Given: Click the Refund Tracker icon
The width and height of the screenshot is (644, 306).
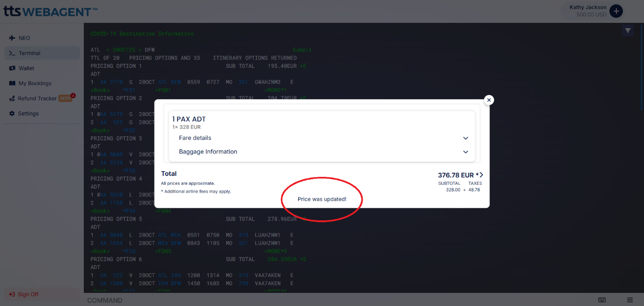Looking at the screenshot, I should click(12, 99).
